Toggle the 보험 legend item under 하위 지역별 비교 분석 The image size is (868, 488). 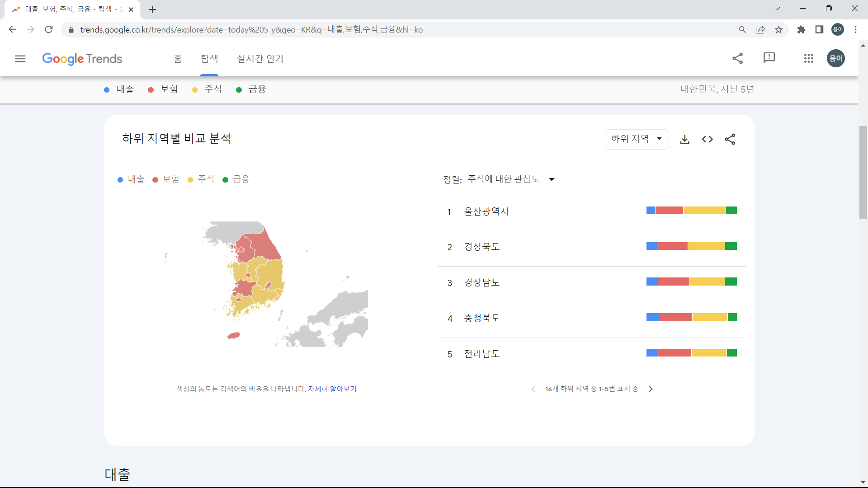(x=166, y=179)
